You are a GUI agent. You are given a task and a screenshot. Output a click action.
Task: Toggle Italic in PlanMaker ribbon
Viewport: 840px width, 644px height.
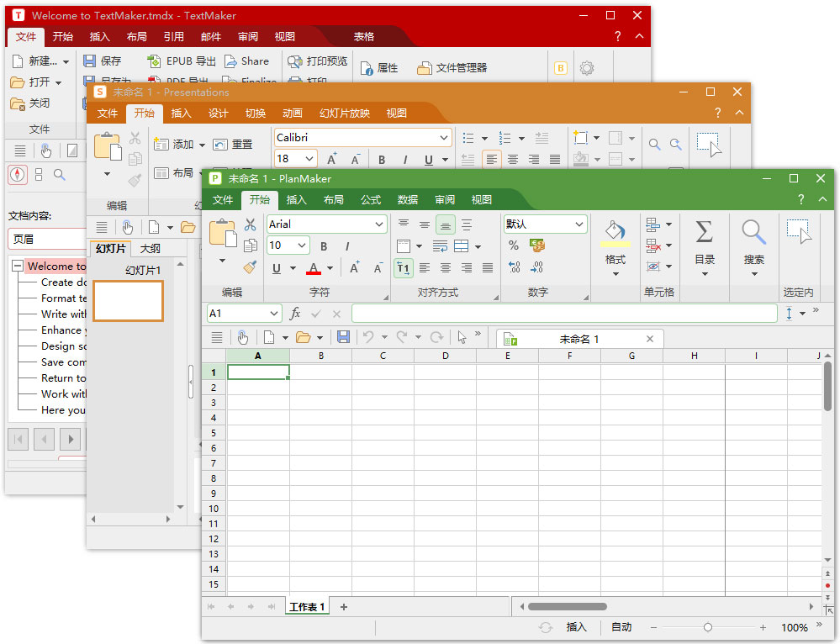347,246
